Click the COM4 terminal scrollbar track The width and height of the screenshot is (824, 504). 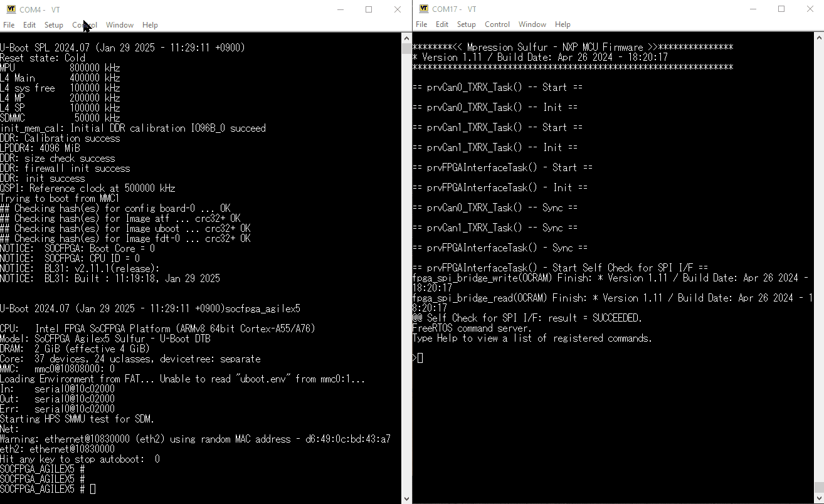click(x=406, y=251)
